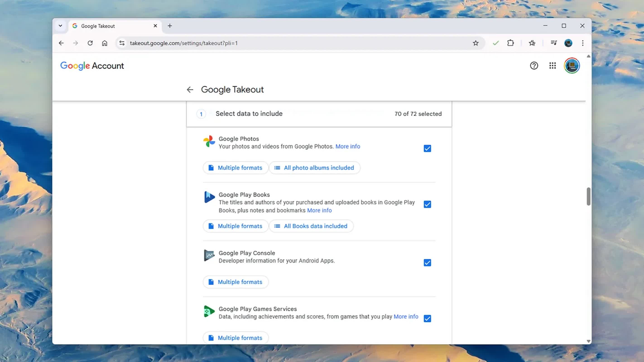Screen dimensions: 644x362
Task: Uncheck the Google Photos checkbox
Action: (x=427, y=148)
